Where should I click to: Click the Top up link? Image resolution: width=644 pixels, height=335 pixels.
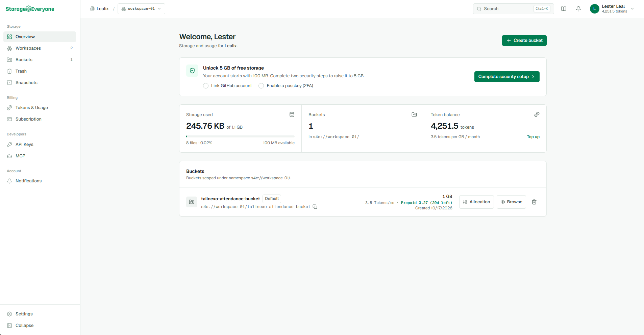pos(533,137)
